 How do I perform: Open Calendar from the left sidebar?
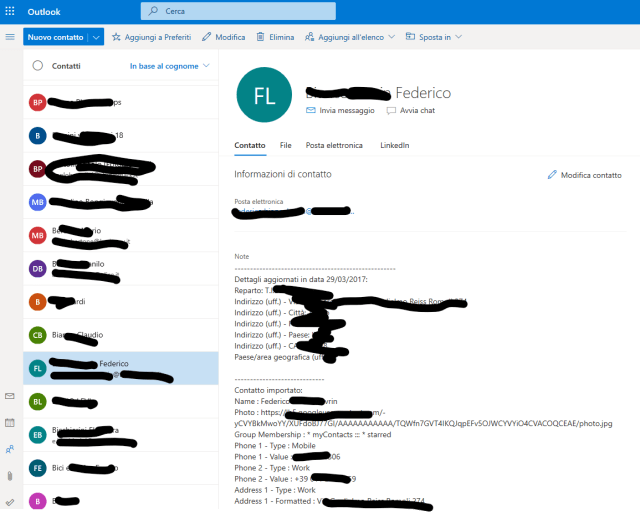pyautogui.click(x=10, y=423)
